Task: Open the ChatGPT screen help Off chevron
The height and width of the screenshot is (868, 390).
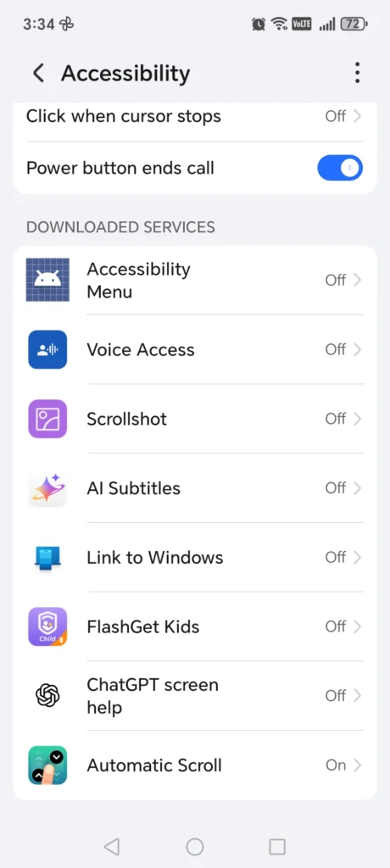Action: click(x=357, y=695)
